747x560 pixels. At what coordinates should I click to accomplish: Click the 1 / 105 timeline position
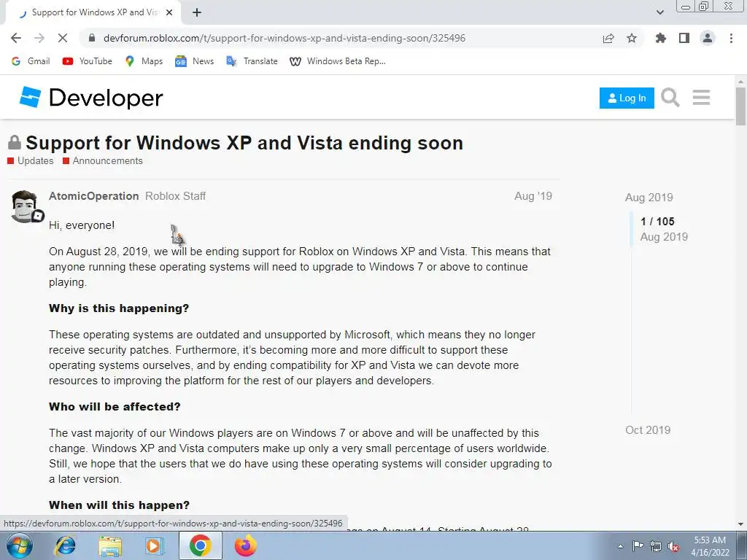coord(657,222)
